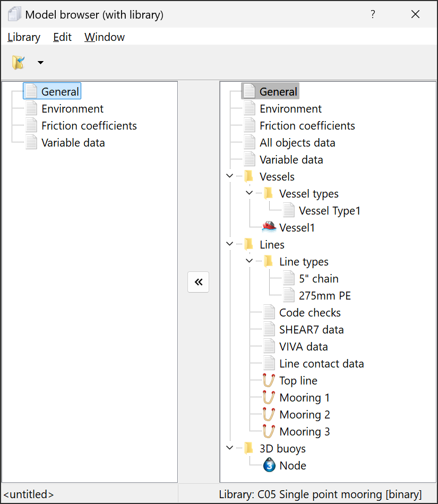438x504 pixels.
Task: Open the Window menu
Action: [105, 37]
